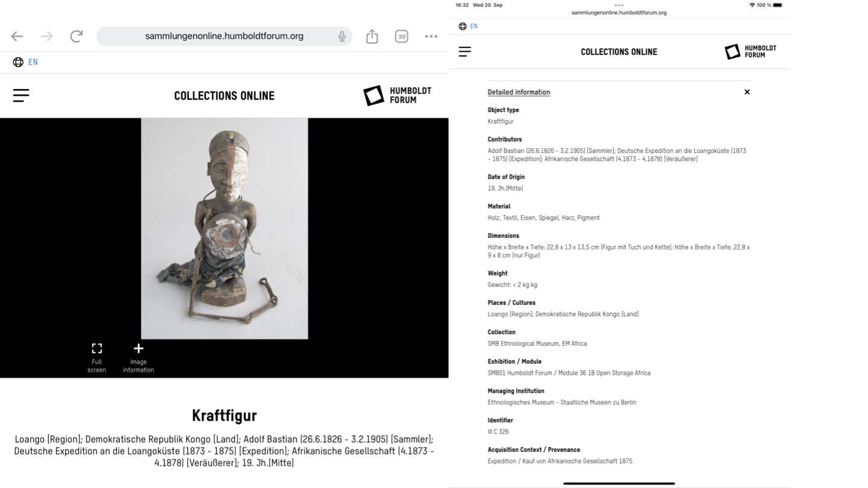
Task: Tap the three dots at top of right window
Action: 619,5
